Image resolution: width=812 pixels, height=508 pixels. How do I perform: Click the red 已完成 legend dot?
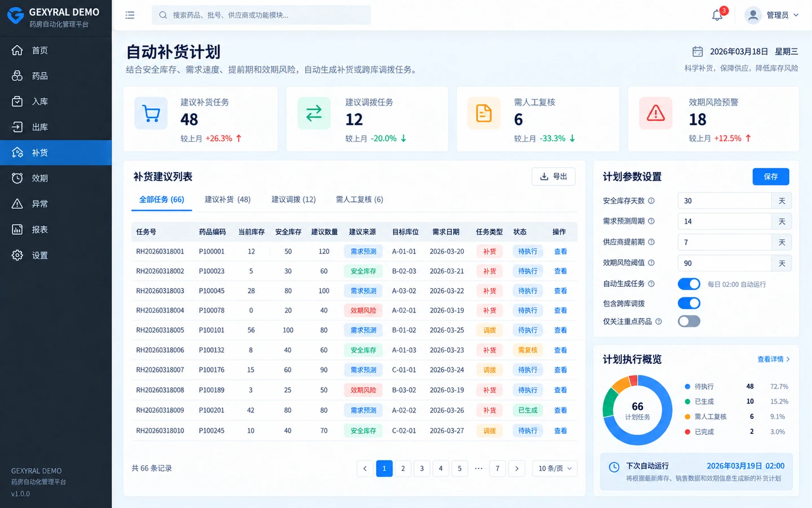[687, 432]
